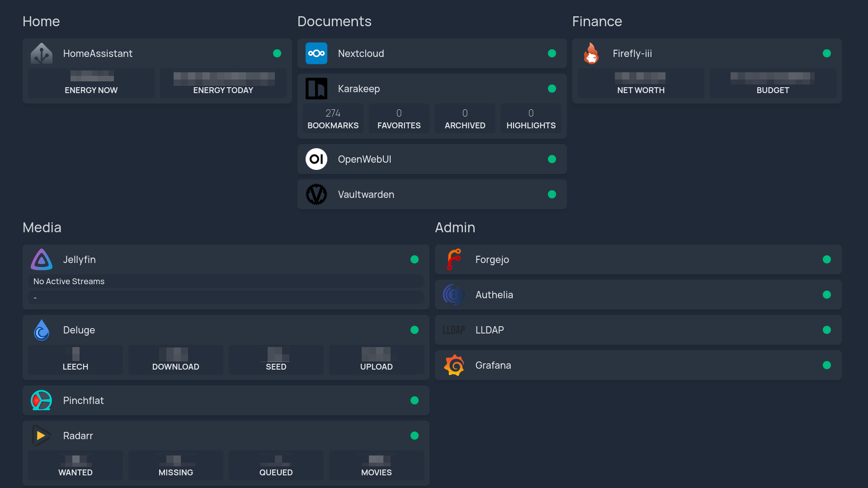Check the Grafana status indicator
The image size is (868, 488).
coord(827,365)
